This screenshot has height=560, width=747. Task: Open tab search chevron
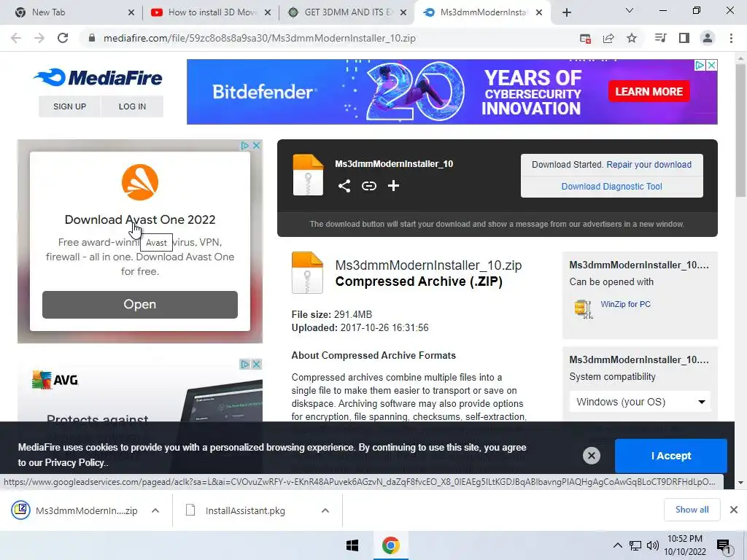click(630, 10)
